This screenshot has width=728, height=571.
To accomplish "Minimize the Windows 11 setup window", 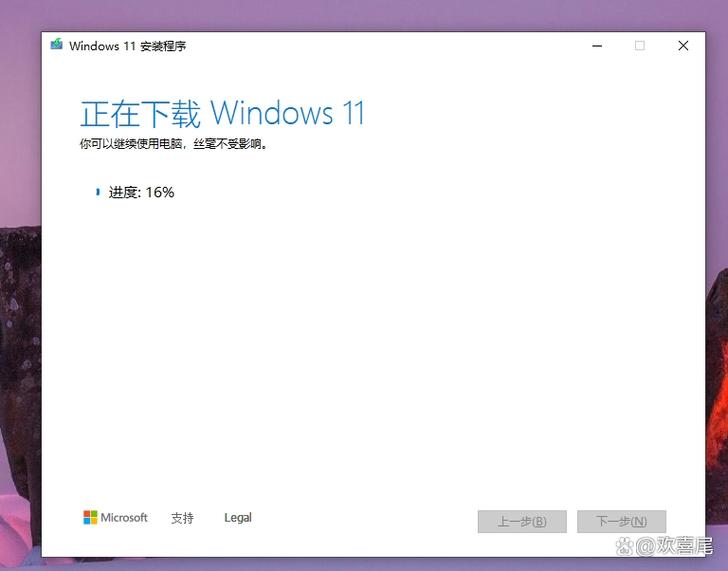I will (597, 45).
